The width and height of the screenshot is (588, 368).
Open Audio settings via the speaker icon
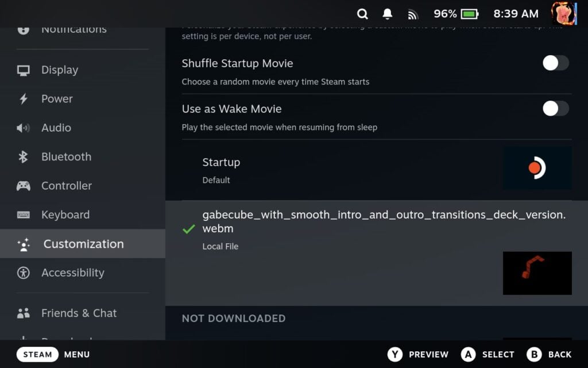(x=24, y=128)
